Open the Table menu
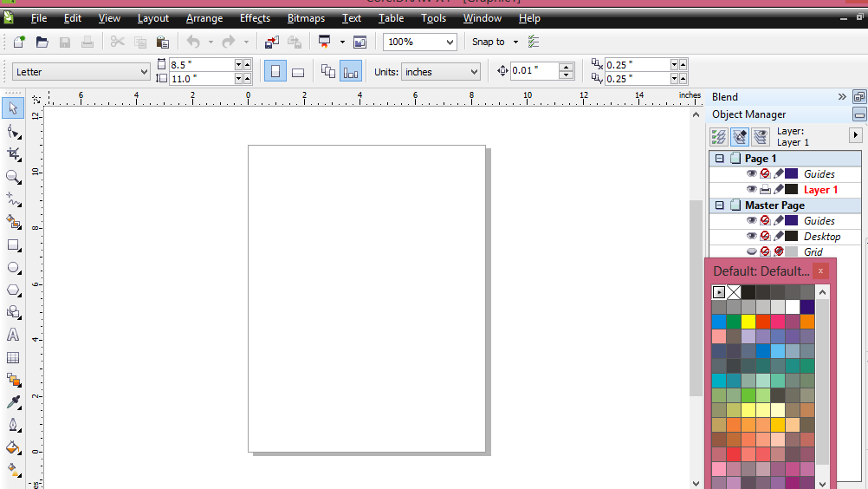The height and width of the screenshot is (489, 868). [391, 18]
